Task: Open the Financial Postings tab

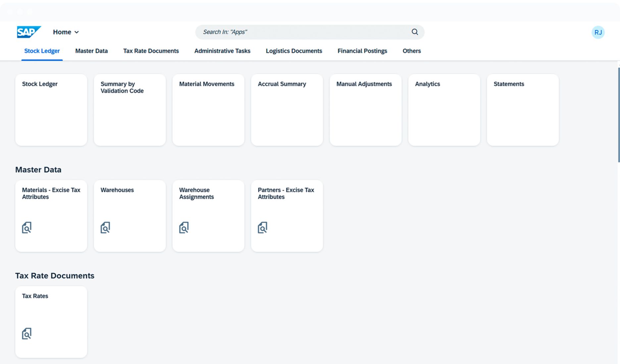Action: 362,51
